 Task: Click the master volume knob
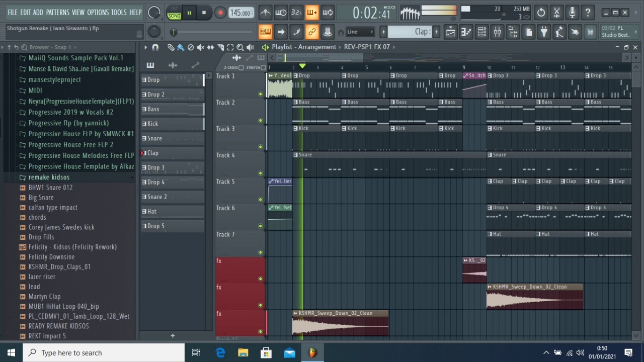[x=154, y=13]
